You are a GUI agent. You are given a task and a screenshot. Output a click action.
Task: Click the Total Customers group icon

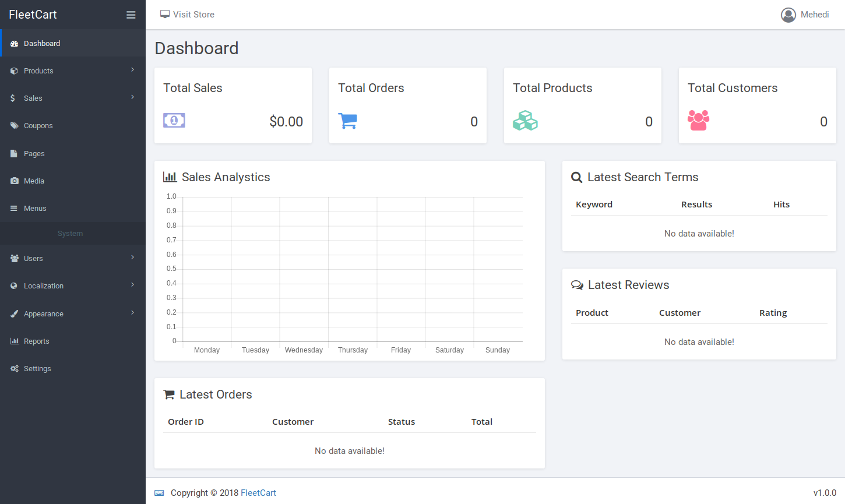point(698,120)
